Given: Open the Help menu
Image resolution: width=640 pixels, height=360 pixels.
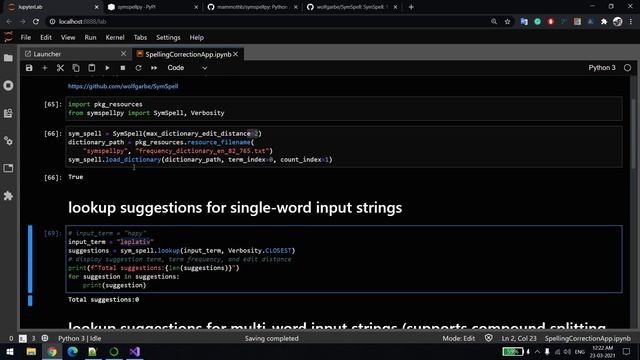Looking at the screenshot, I should pos(196,38).
